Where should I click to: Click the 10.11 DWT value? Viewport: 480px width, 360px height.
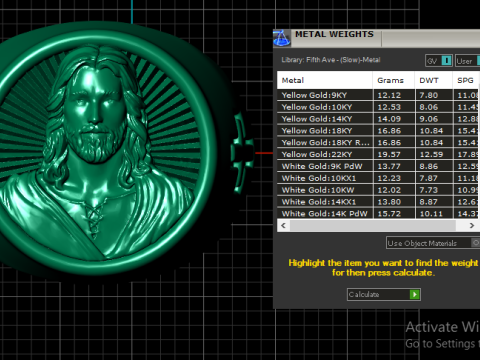431,214
